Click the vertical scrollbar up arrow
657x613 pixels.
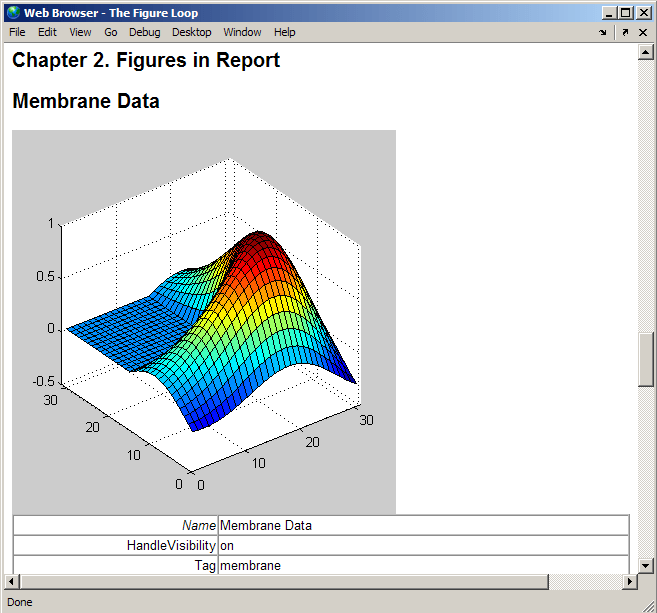point(645,52)
